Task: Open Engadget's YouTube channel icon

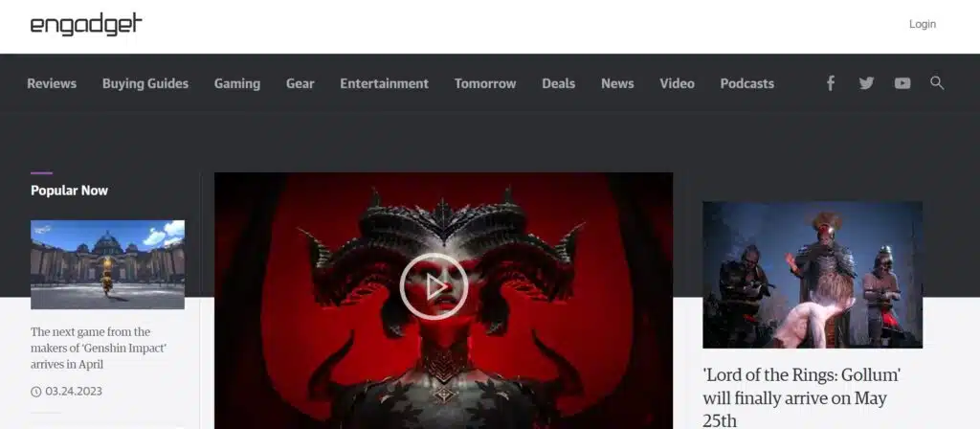Action: 902,83
